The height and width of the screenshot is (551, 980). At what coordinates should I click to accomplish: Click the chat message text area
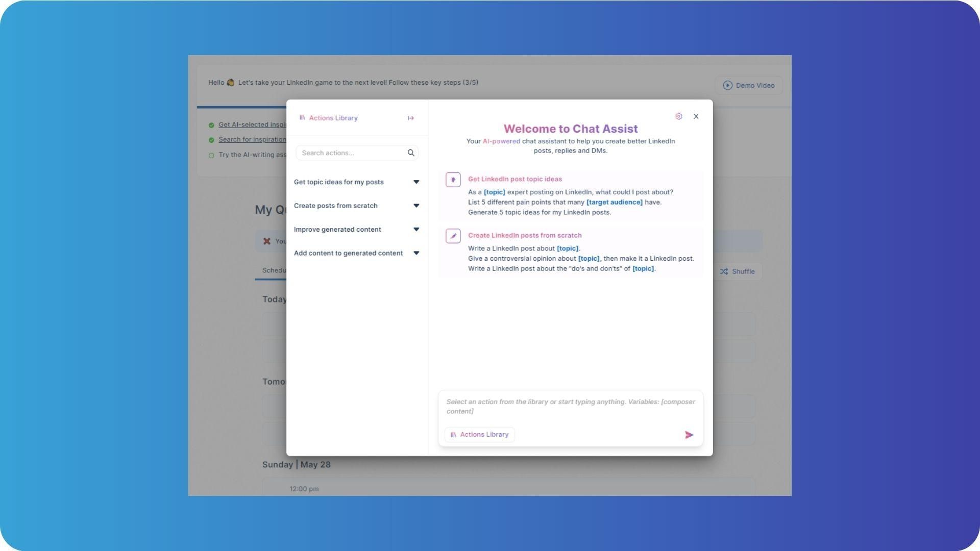click(x=570, y=407)
